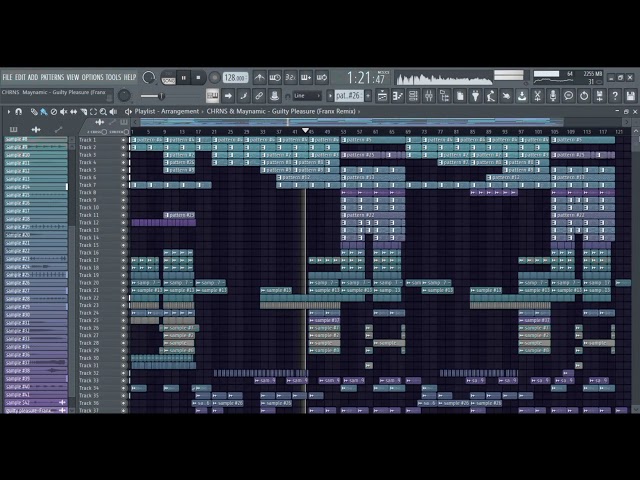Select the playlist slice tool

(83, 111)
